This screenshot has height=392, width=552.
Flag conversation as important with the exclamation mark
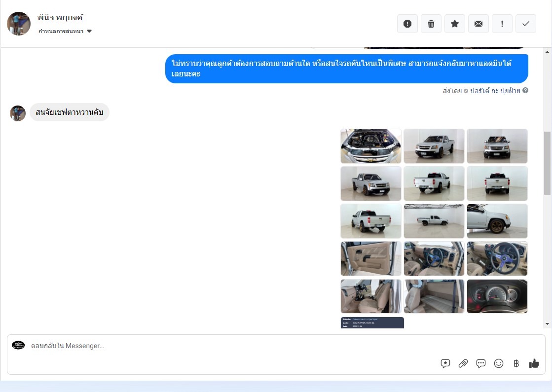(502, 24)
